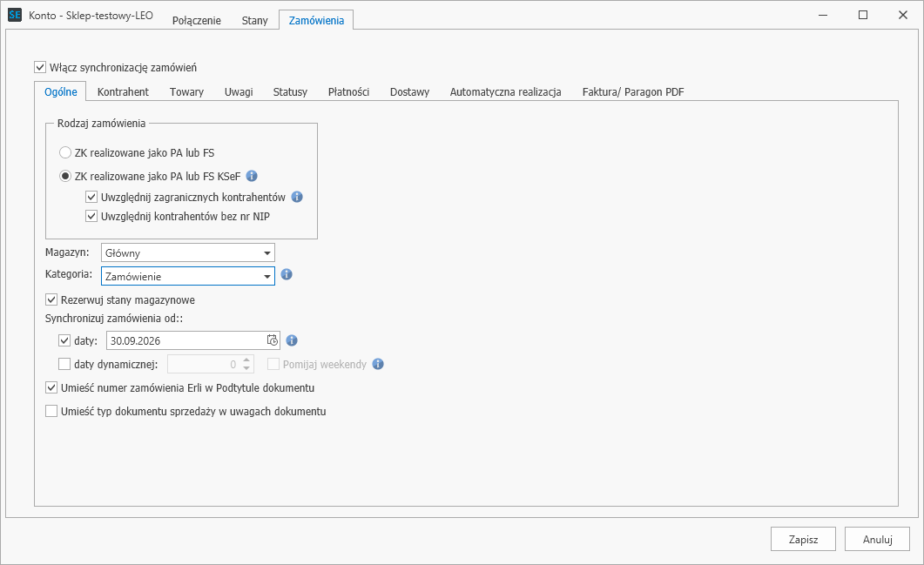Enable Umieść typ dokumentu sprzedaży w uwagach
Screen dimensions: 924x565
(x=51, y=411)
